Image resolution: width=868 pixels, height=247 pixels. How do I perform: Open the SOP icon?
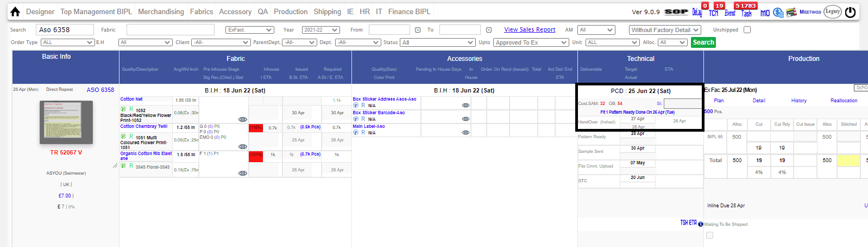676,11
